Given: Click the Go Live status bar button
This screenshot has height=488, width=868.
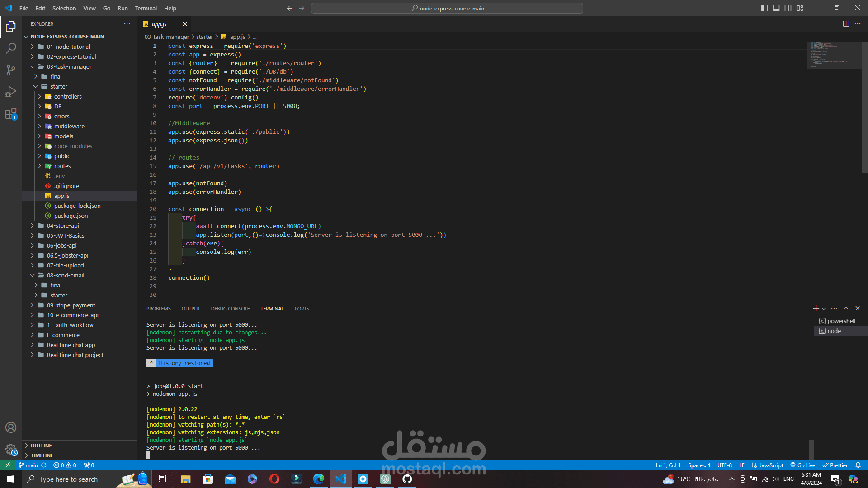Looking at the screenshot, I should 803,465.
